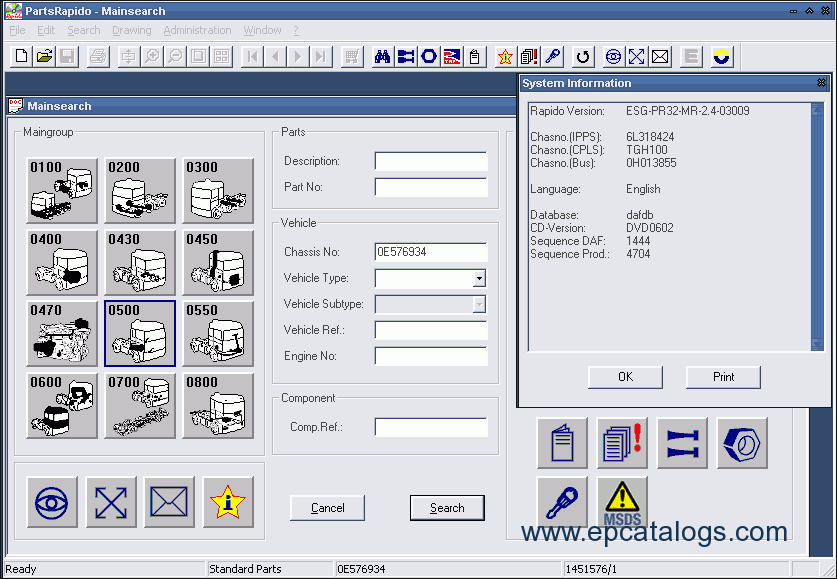
Task: Select maingroup 0100 thumbnail
Action: point(62,191)
